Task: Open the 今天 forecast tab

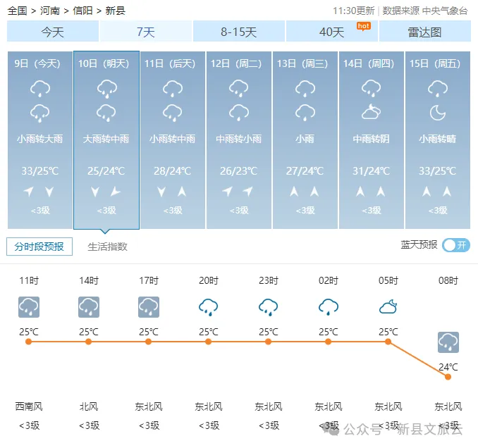Action: tap(53, 32)
